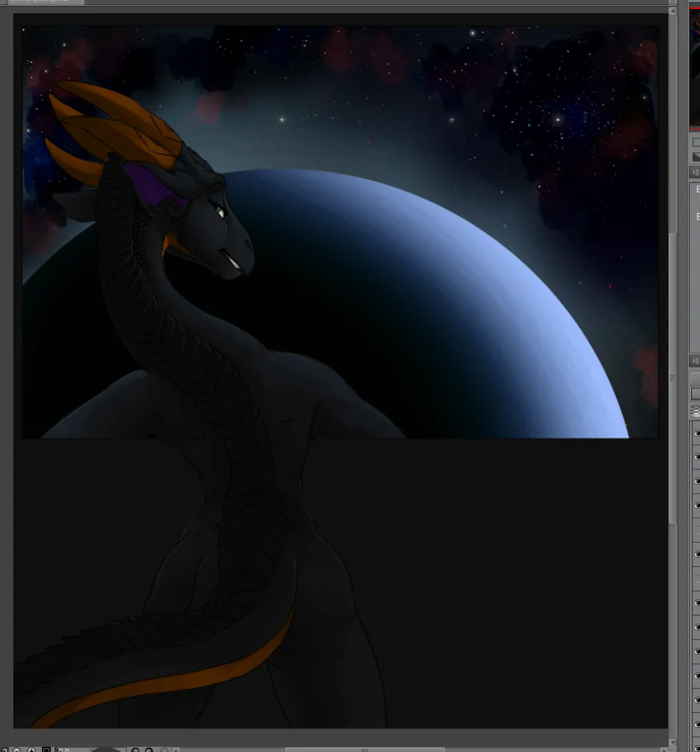This screenshot has height=752, width=700.
Task: Toggle the topmost layer's eye visibility icon
Action: [696, 432]
